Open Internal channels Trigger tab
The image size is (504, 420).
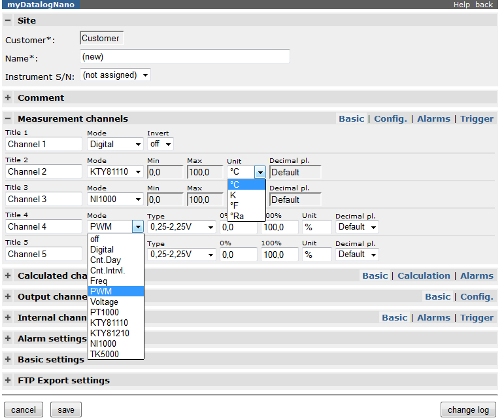[x=477, y=317]
